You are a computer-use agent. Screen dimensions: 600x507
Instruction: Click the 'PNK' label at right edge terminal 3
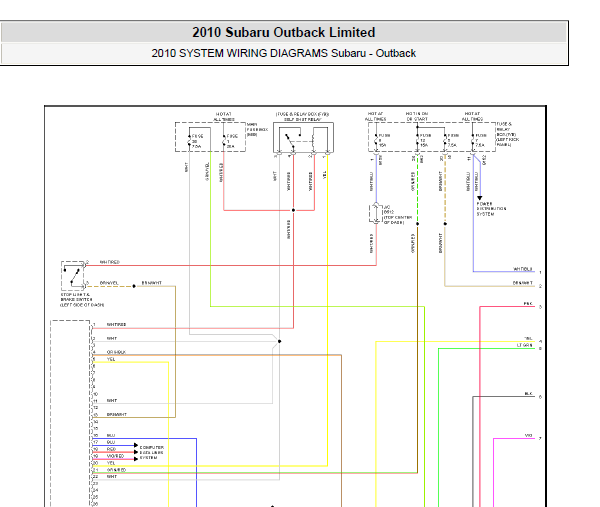528,303
